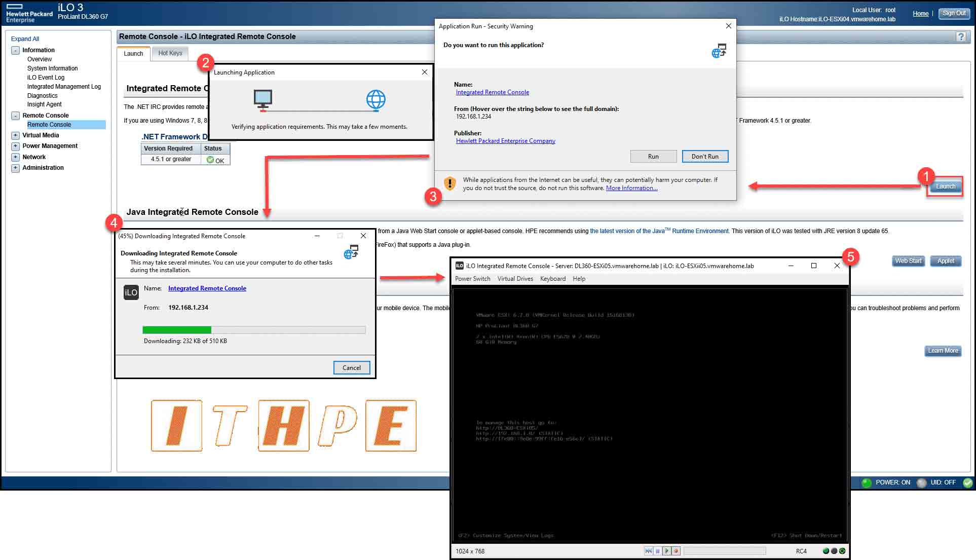Click Run to launch Integrated Remote Console
This screenshot has width=976, height=560.
coord(654,156)
